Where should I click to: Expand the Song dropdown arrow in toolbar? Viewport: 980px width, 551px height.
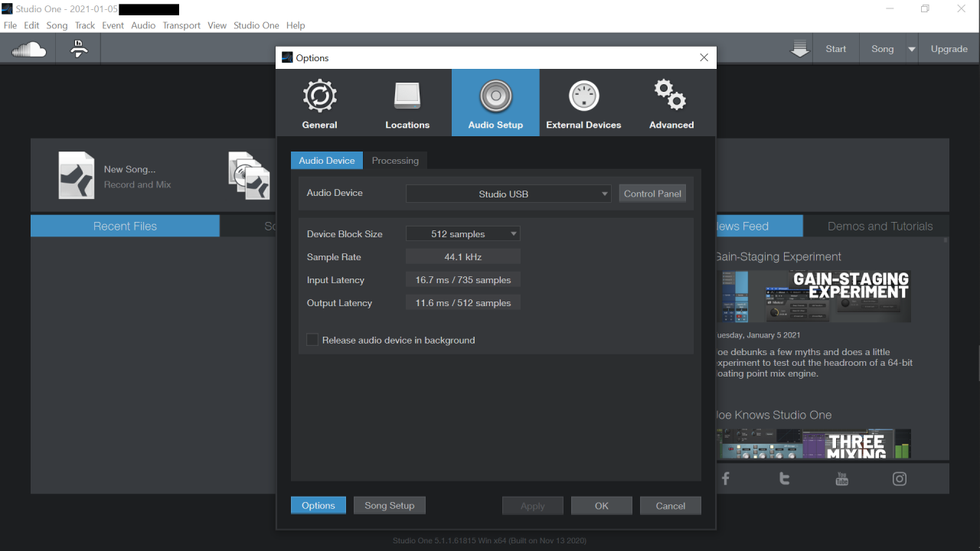911,49
